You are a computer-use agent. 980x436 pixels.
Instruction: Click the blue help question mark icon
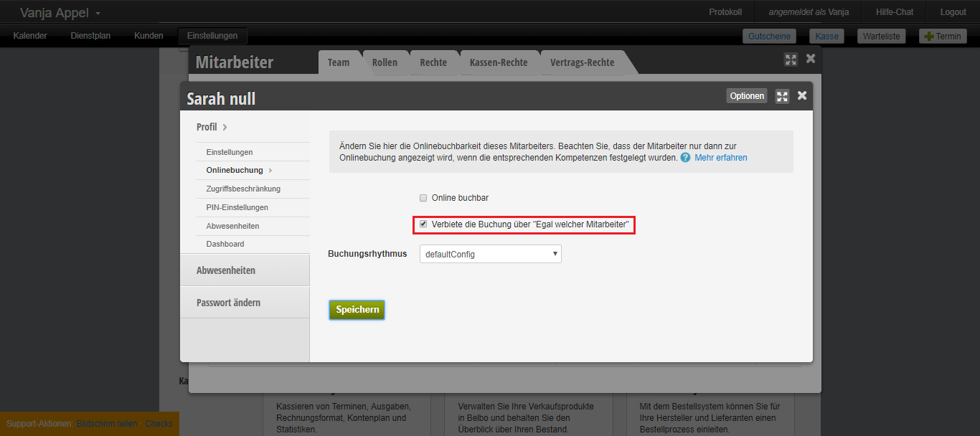(685, 158)
